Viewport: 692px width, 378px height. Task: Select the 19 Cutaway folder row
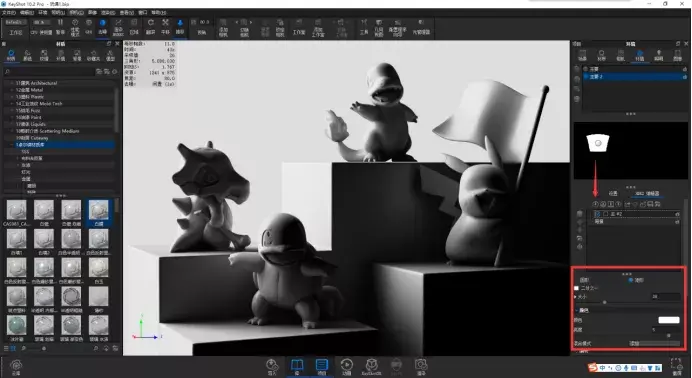60,138
